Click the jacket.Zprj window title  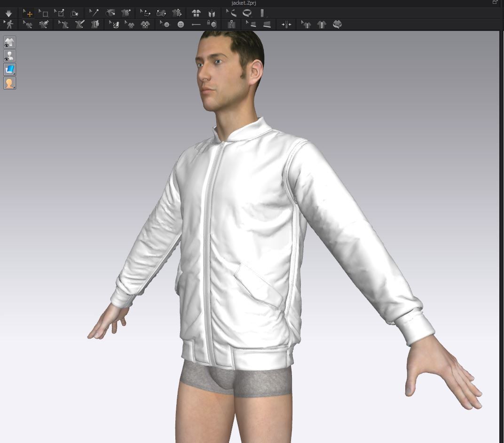[x=244, y=3]
